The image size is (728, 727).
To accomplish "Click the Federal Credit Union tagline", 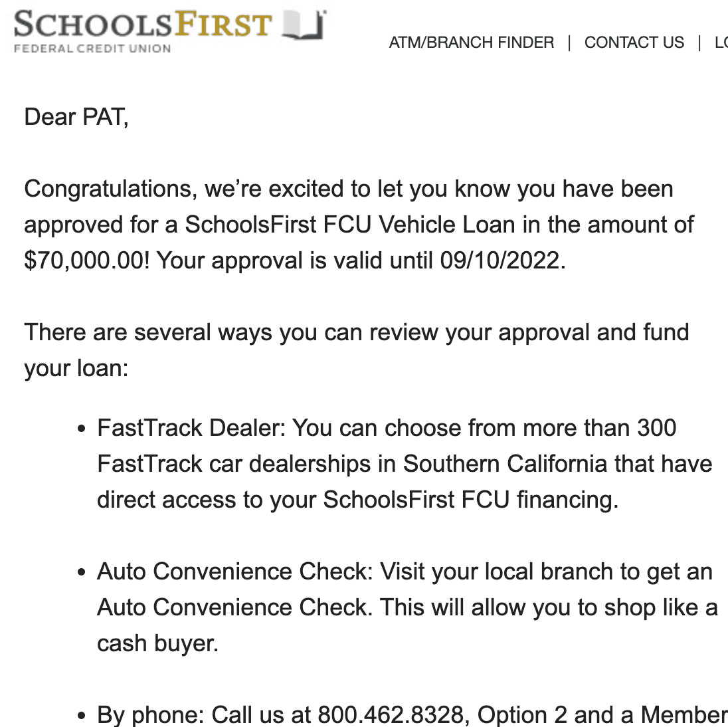I will pyautogui.click(x=92, y=49).
